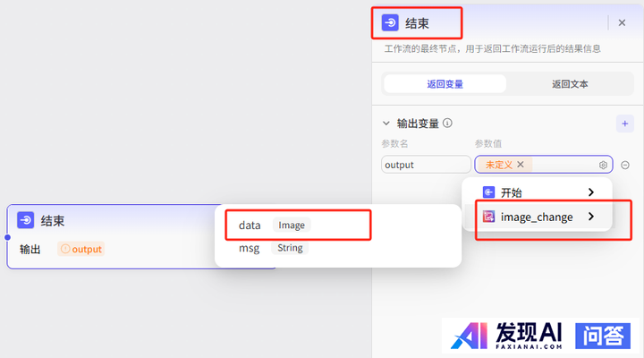Collapse the 输出变量 section

[386, 124]
